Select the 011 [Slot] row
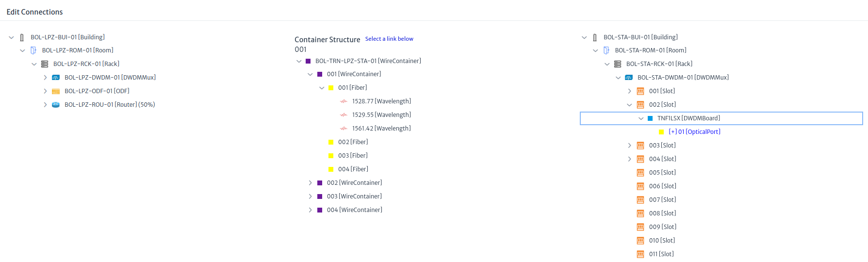Image resolution: width=868 pixels, height=262 pixels. pos(661,254)
